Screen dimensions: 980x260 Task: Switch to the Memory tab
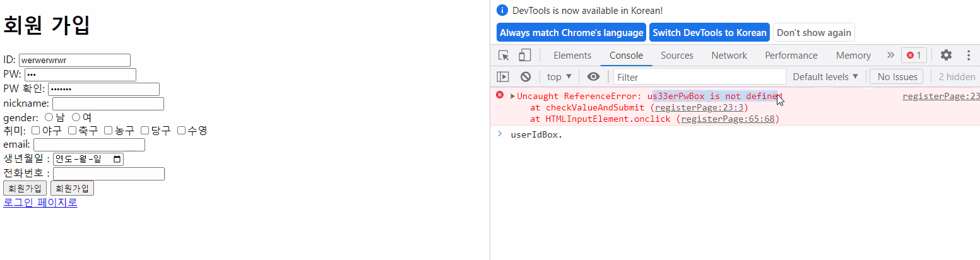tap(853, 56)
